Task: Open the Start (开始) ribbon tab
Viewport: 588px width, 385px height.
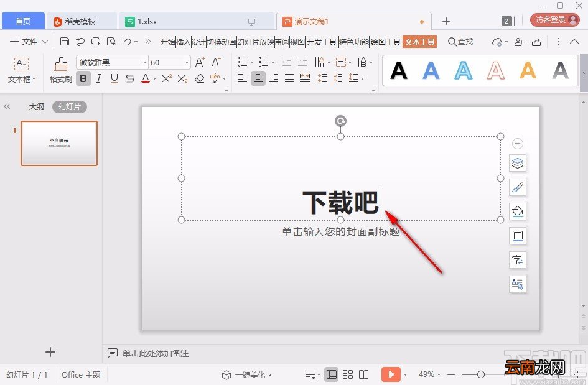Action: pos(167,42)
